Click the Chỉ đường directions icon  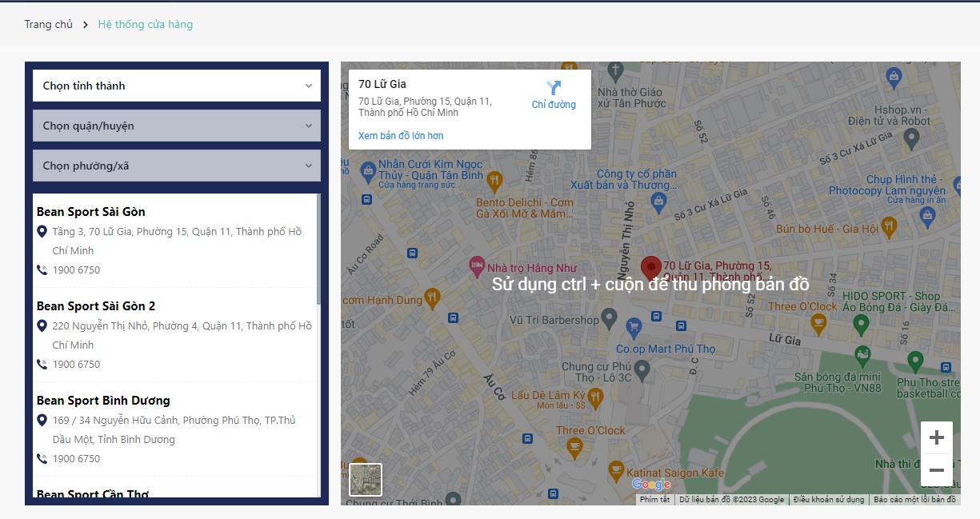click(x=554, y=88)
